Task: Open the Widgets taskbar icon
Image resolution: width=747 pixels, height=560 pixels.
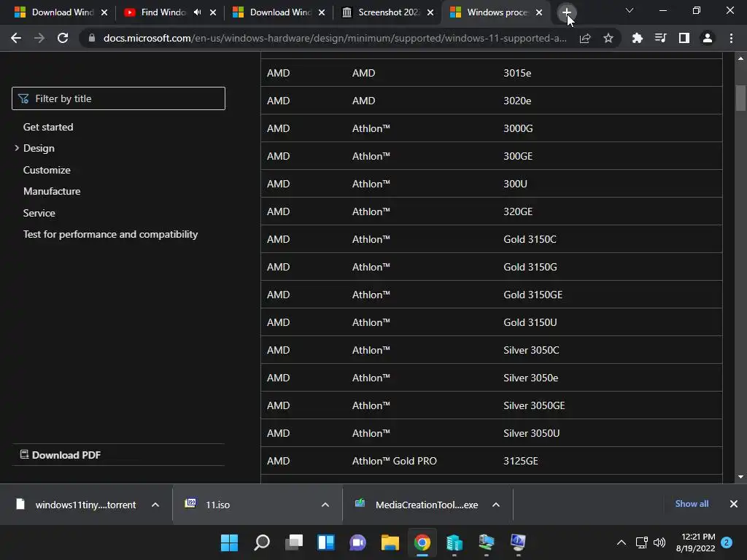Action: (326, 542)
